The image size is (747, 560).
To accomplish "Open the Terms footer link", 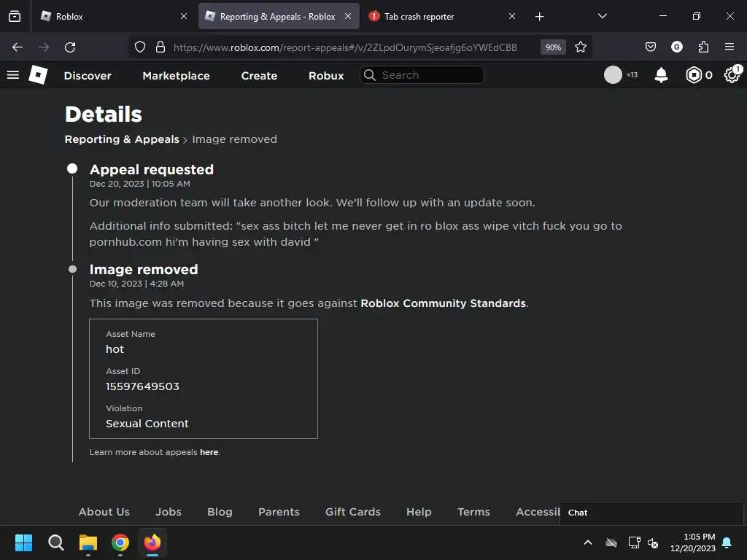I will pos(474,512).
